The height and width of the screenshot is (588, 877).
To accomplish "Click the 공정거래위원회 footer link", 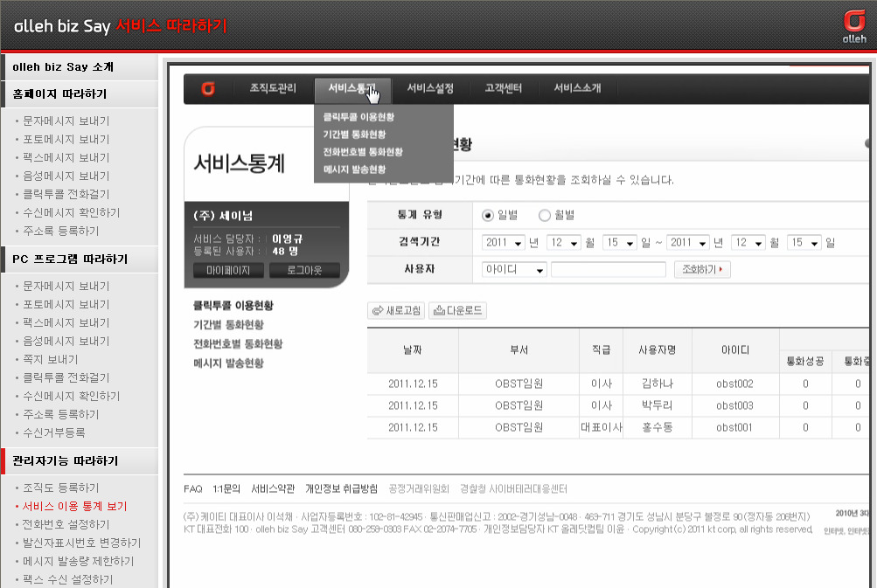I will [419, 489].
